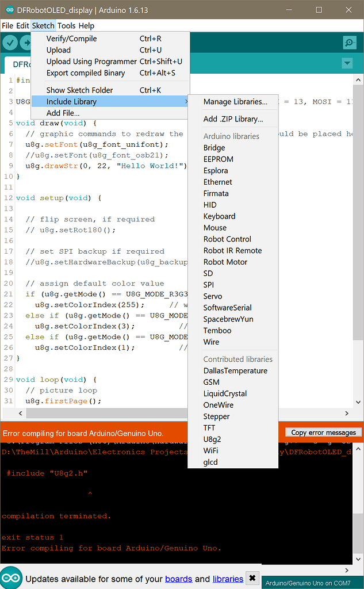Screen dimensions: 364x589
Task: Click the 'exit status 1' console line
Action: (x=32, y=538)
